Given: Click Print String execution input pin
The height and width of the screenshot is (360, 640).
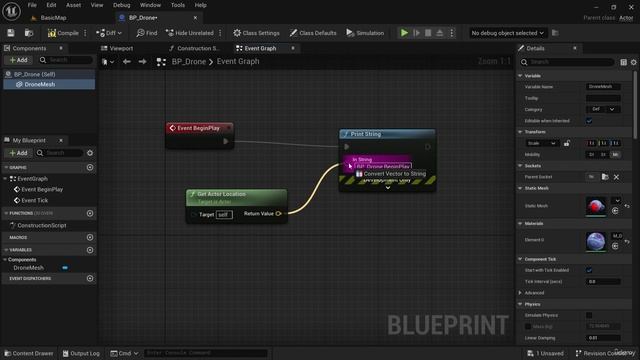Looking at the screenshot, I should (347, 147).
